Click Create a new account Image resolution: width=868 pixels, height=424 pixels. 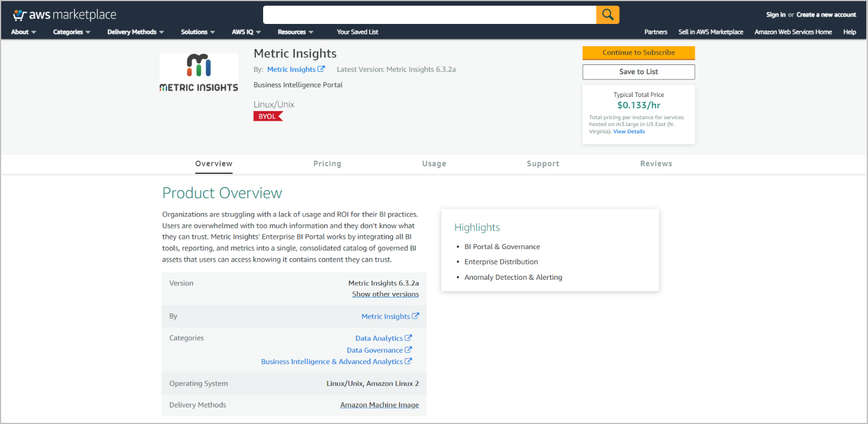point(826,15)
